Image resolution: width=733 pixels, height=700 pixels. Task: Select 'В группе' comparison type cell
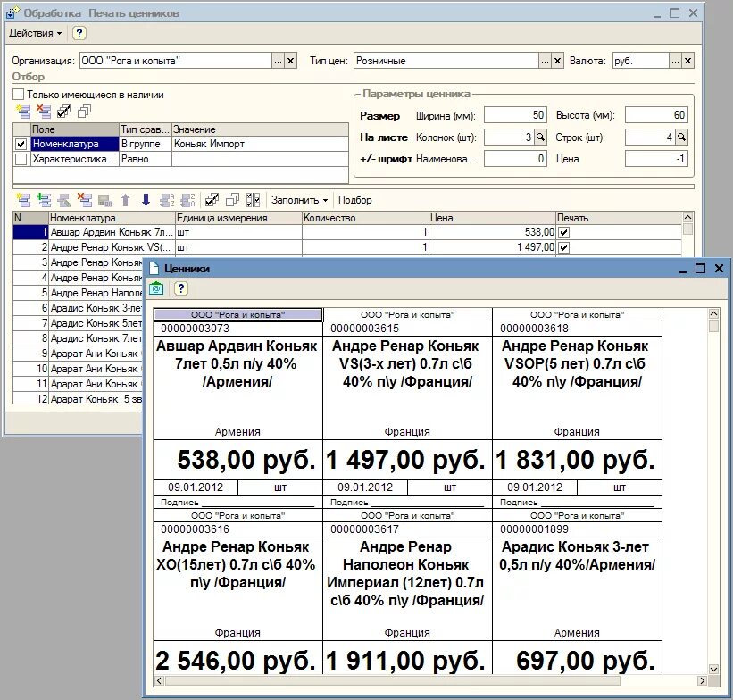pos(146,144)
